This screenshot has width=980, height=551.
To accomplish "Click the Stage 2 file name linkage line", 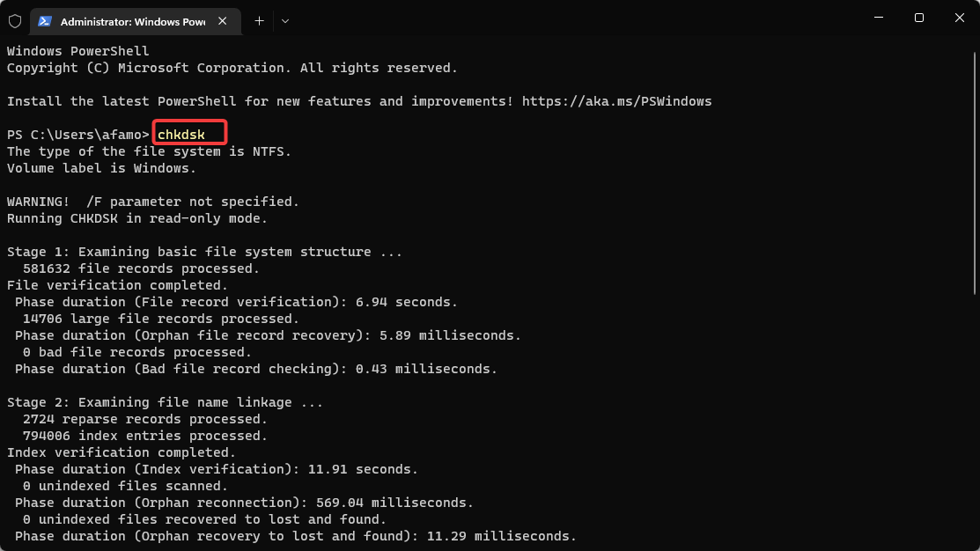I will coord(165,402).
